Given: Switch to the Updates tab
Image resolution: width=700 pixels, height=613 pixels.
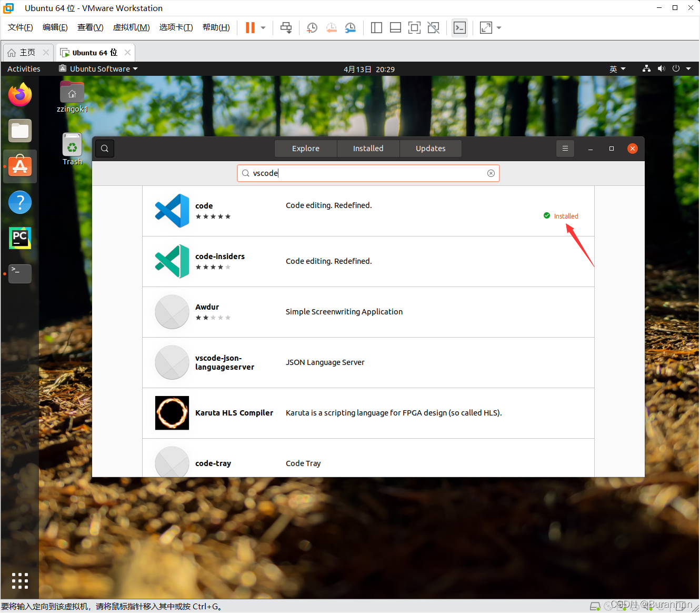Looking at the screenshot, I should 431,149.
